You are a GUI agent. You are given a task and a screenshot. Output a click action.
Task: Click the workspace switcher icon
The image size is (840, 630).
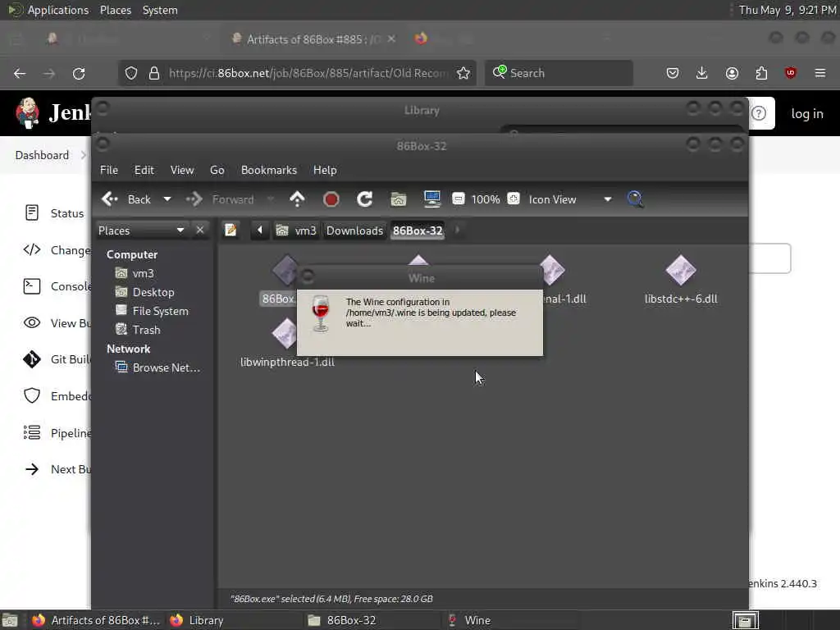745,620
